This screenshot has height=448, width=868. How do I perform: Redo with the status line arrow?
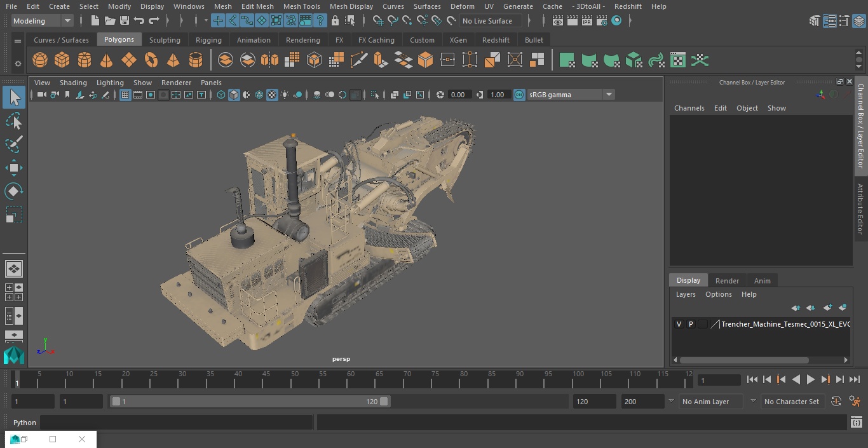click(x=154, y=21)
